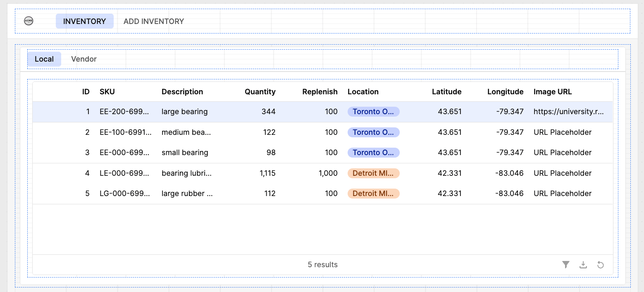The height and width of the screenshot is (292, 644).
Task: Sort by the SKU column header
Action: point(107,92)
